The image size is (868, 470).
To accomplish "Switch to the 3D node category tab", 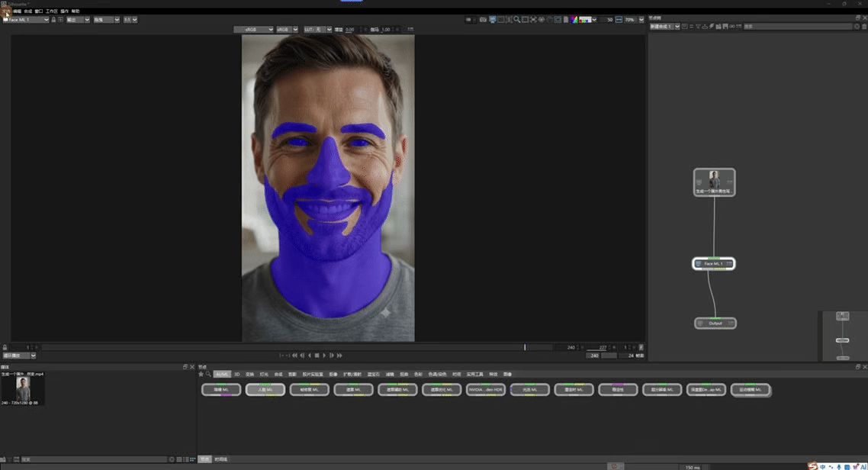I will [x=236, y=374].
